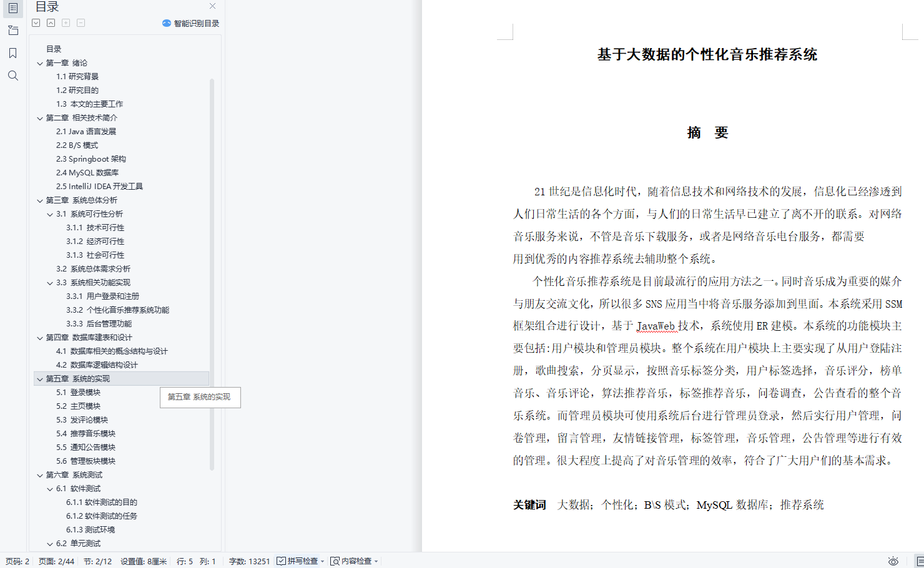Collapse 第六章 系统测试 chevron
Image resolution: width=924 pixels, height=568 pixels.
click(40, 475)
